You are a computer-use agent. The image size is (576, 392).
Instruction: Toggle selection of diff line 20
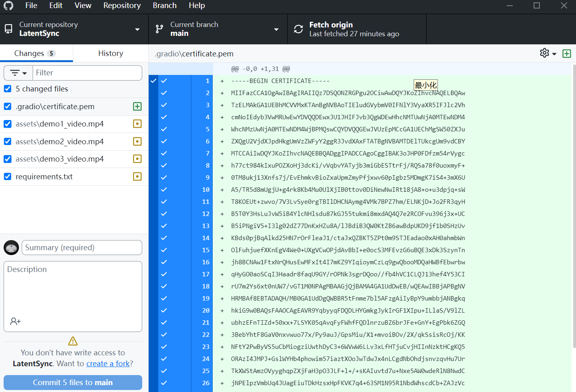point(164,310)
